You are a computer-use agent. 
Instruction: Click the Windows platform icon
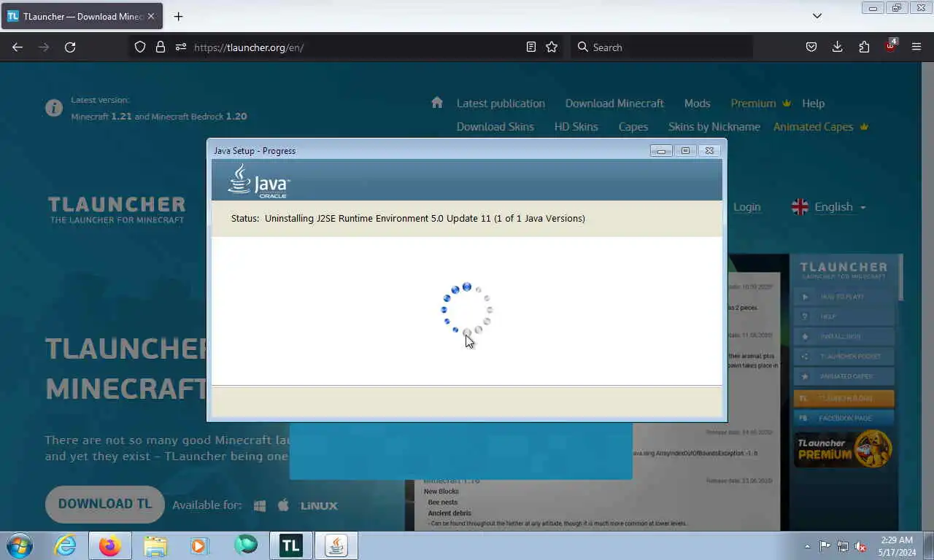click(259, 505)
